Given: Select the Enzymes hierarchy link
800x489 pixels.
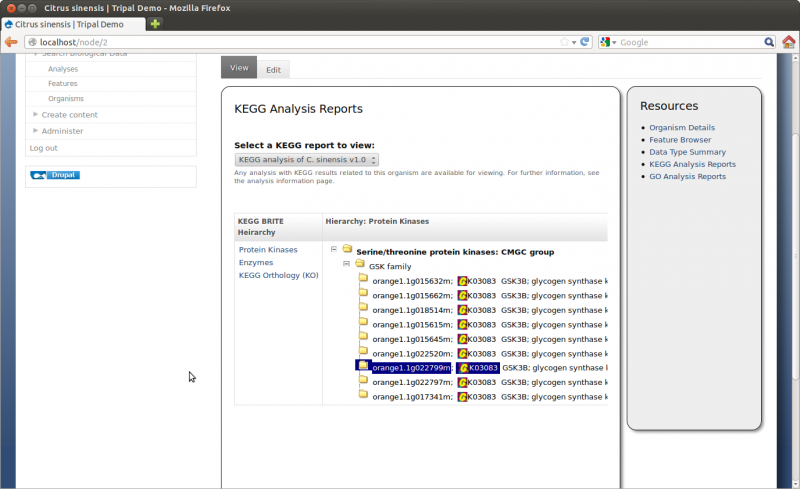Looking at the screenshot, I should (x=256, y=262).
